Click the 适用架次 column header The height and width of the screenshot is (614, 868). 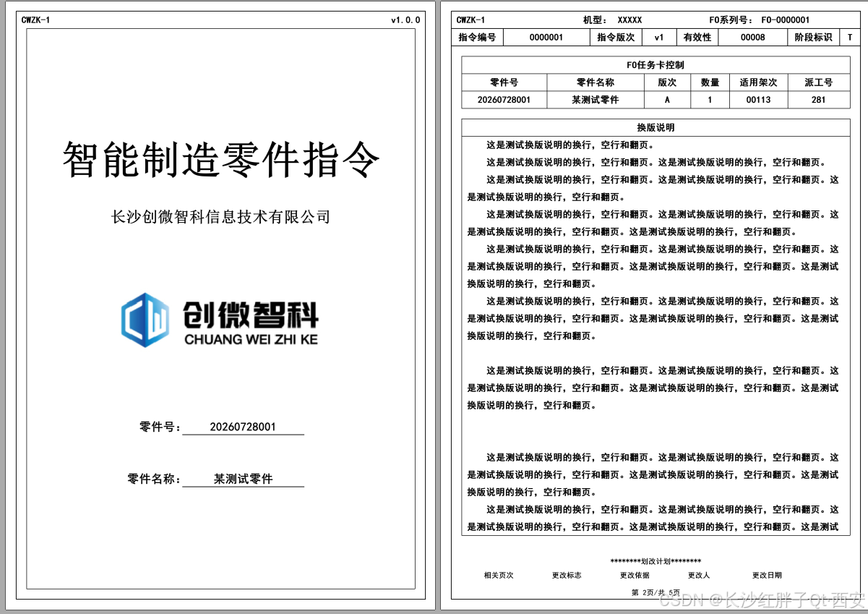tap(758, 82)
